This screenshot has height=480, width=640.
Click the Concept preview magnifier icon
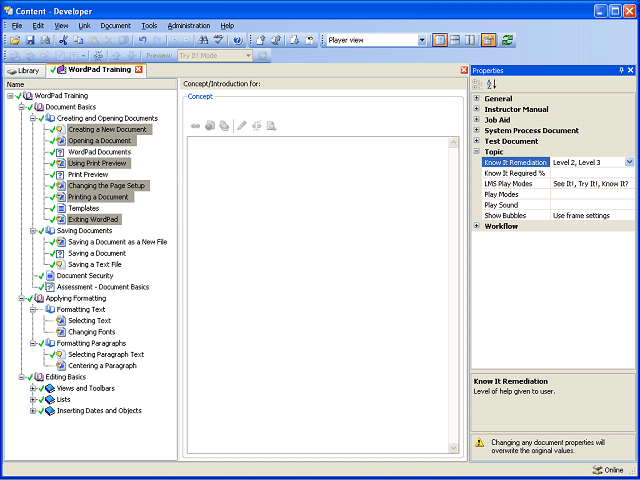coord(271,126)
